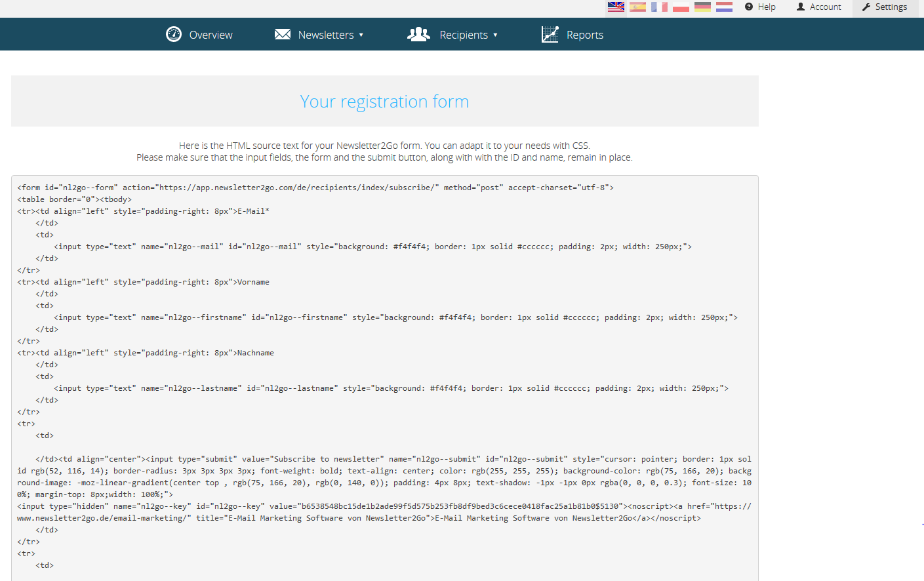
Task: Switch language to English via UK flag
Action: (x=616, y=7)
